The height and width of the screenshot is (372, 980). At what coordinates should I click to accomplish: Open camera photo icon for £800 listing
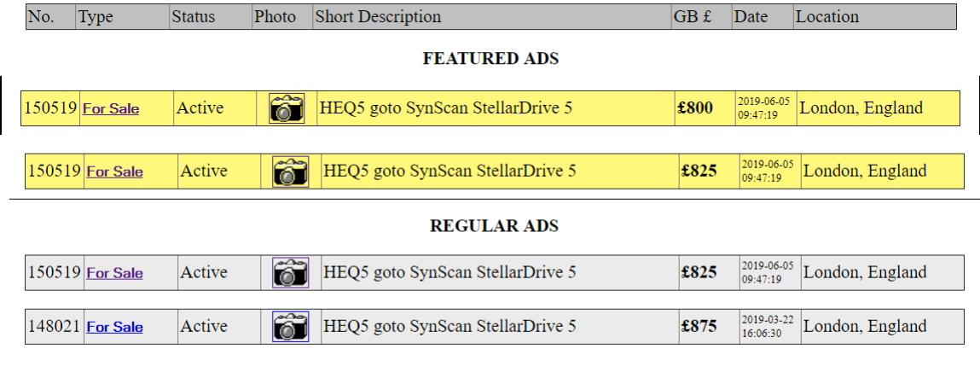(287, 108)
